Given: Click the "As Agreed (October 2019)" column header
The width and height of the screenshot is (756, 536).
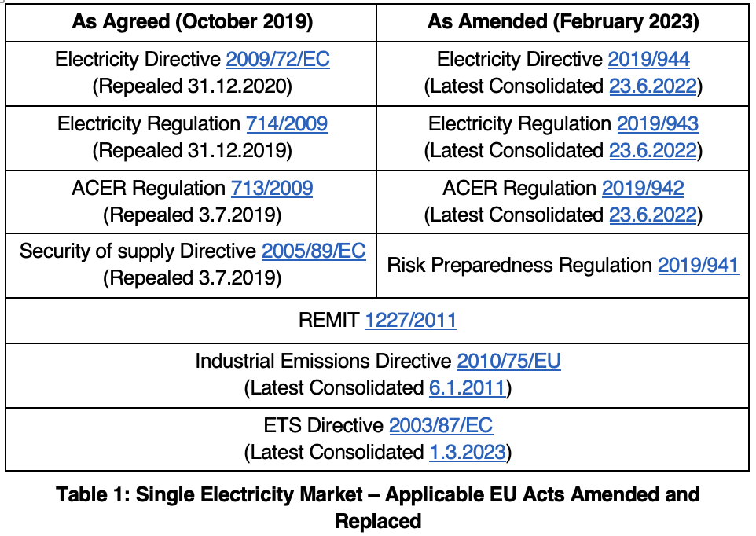Looking at the screenshot, I should 192,22.
